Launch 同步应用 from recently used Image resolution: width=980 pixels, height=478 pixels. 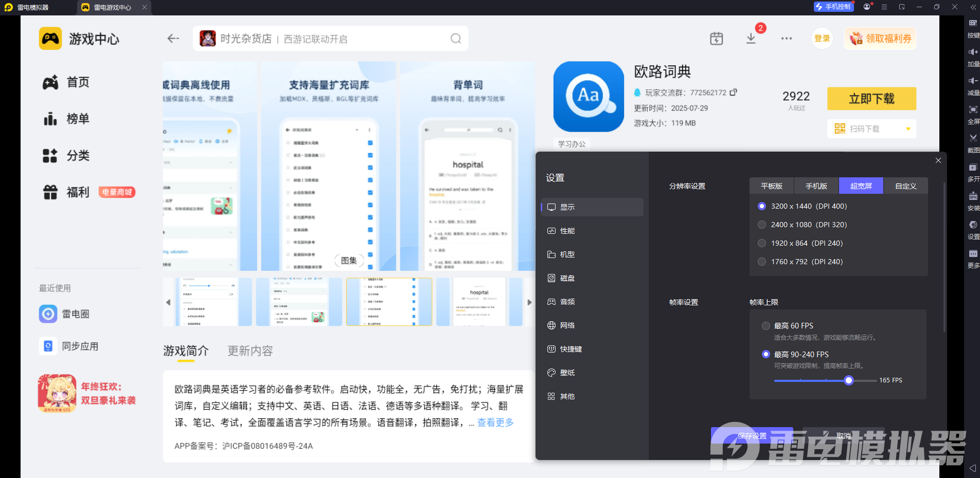click(69, 346)
